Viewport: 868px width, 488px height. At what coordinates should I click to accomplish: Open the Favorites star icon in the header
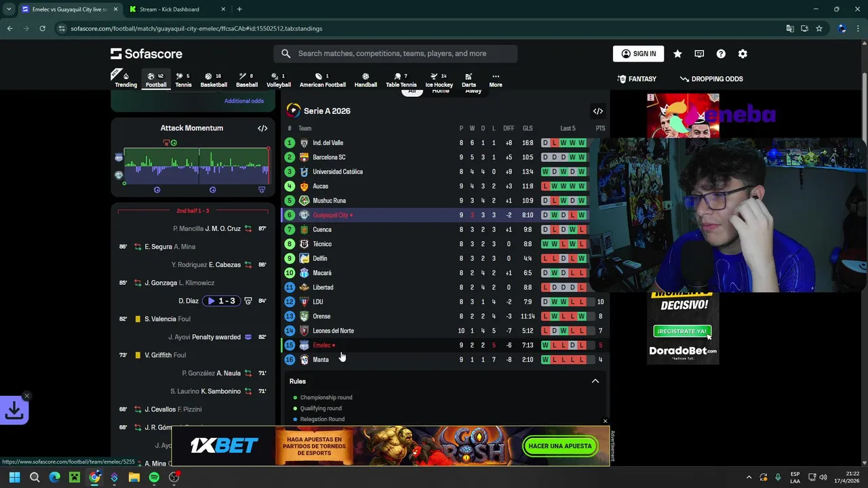click(x=677, y=54)
